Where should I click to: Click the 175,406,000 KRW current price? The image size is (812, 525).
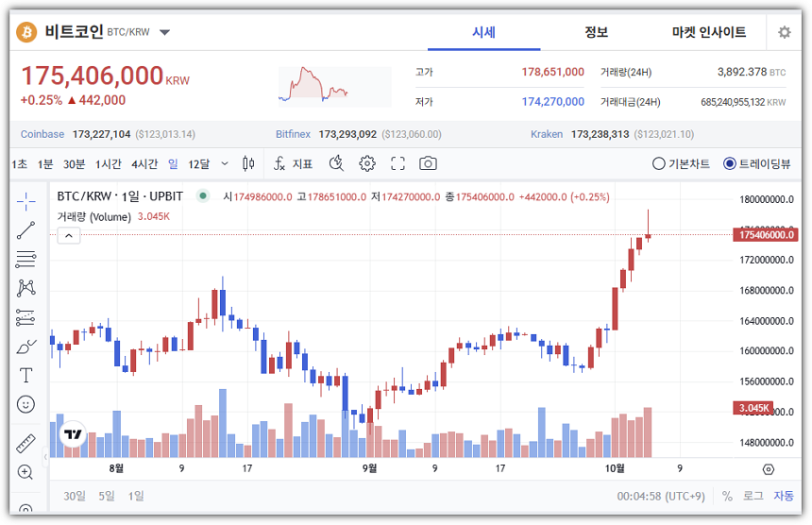(x=105, y=76)
